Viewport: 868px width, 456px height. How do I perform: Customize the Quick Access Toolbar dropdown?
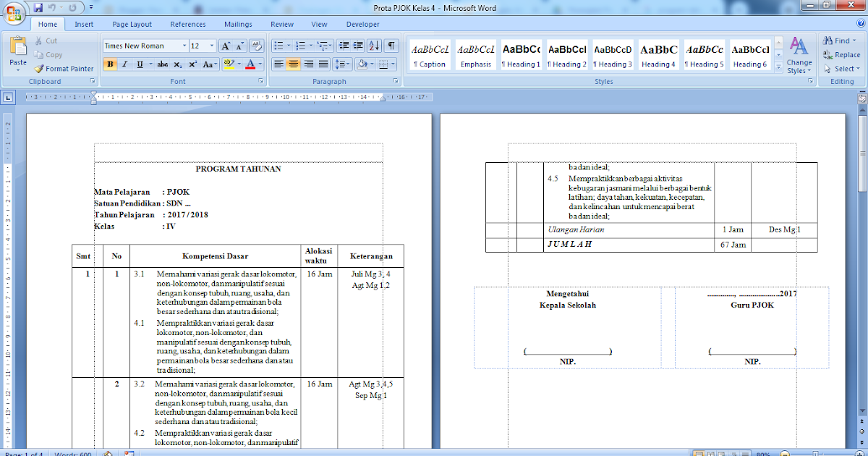pos(90,7)
